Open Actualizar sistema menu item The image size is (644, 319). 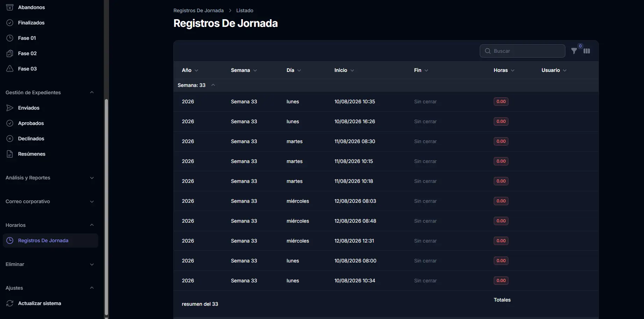50,303
